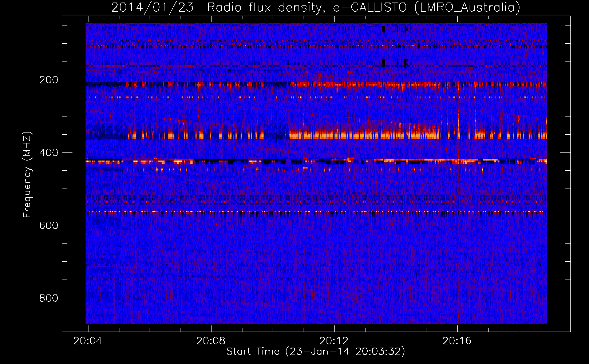589x364 pixels.
Task: Click the station name '(LMRO_Australia)'
Action: 467,7
